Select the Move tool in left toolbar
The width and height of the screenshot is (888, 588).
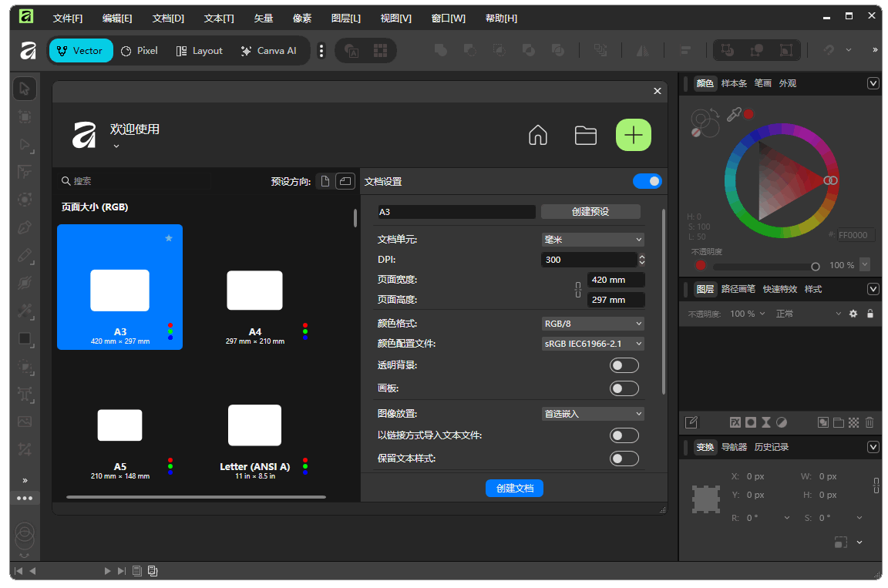click(x=25, y=89)
